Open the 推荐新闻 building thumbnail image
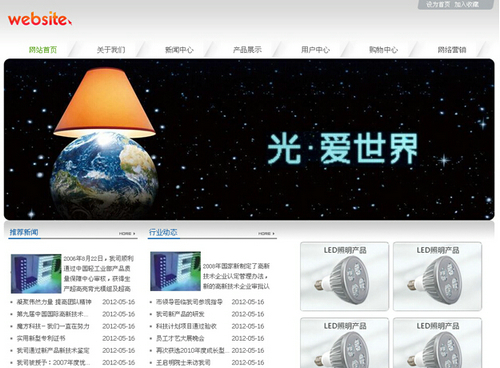Image resolution: width=500 pixels, height=368 pixels. tap(36, 274)
